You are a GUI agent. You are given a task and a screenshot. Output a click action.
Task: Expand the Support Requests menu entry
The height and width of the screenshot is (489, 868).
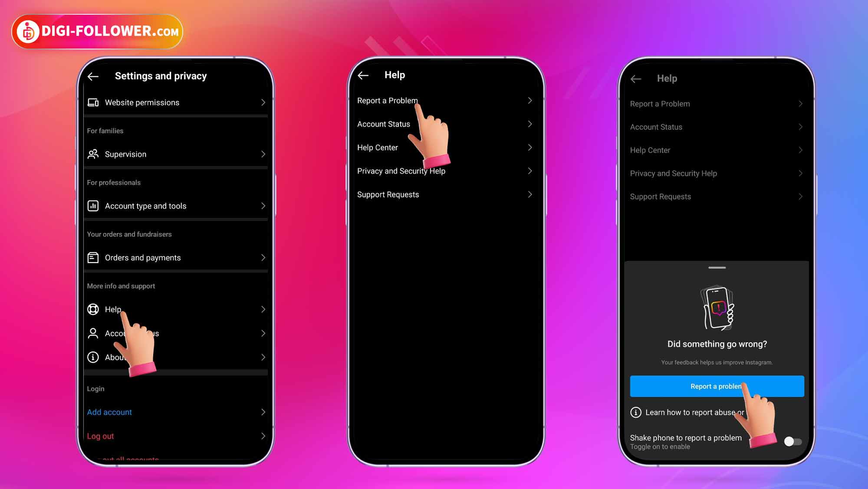[x=444, y=194]
